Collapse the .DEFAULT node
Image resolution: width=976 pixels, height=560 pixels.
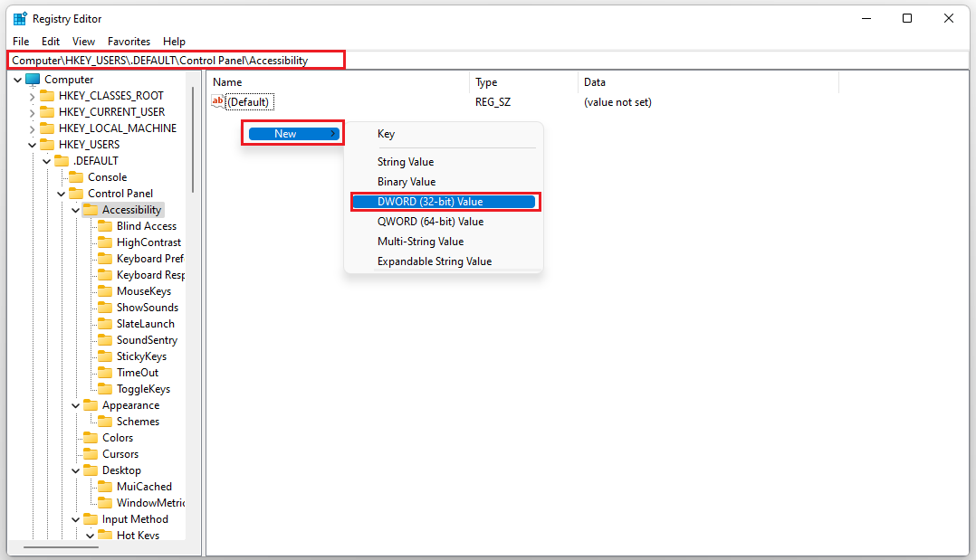[x=47, y=161]
